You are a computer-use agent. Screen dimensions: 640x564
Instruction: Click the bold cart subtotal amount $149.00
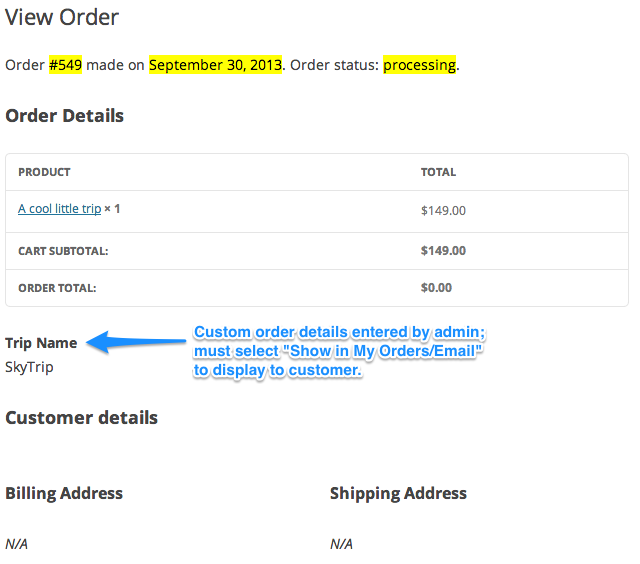(x=443, y=251)
